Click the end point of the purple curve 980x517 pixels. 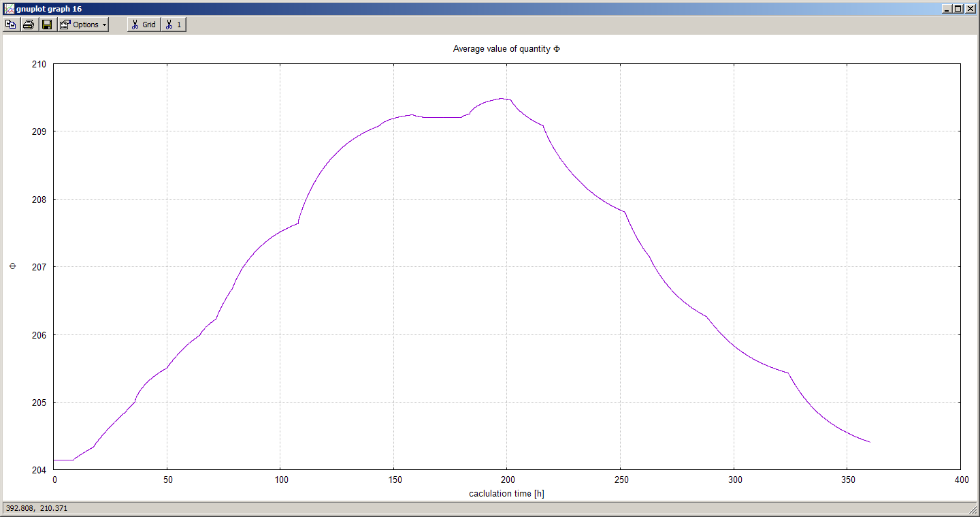[x=869, y=442]
